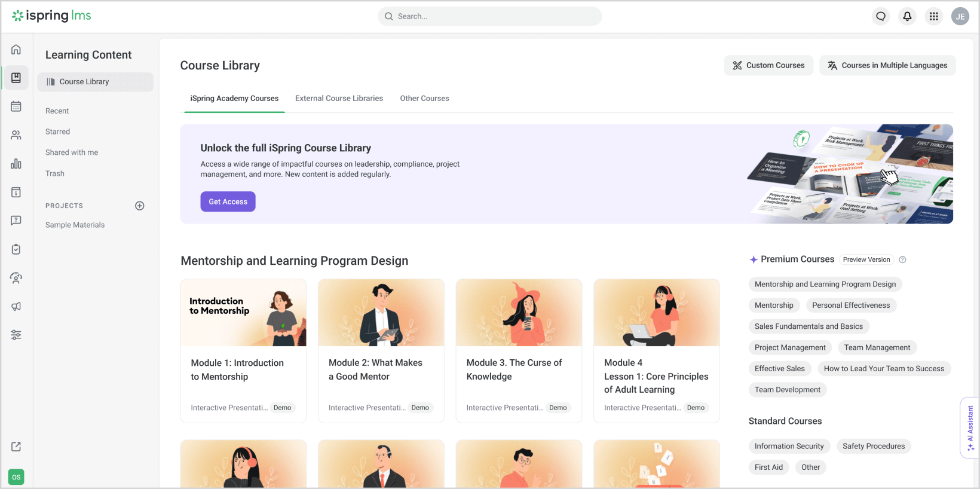This screenshot has height=489, width=980.
Task: Filter by Personal Effectiveness tag
Action: tap(851, 305)
